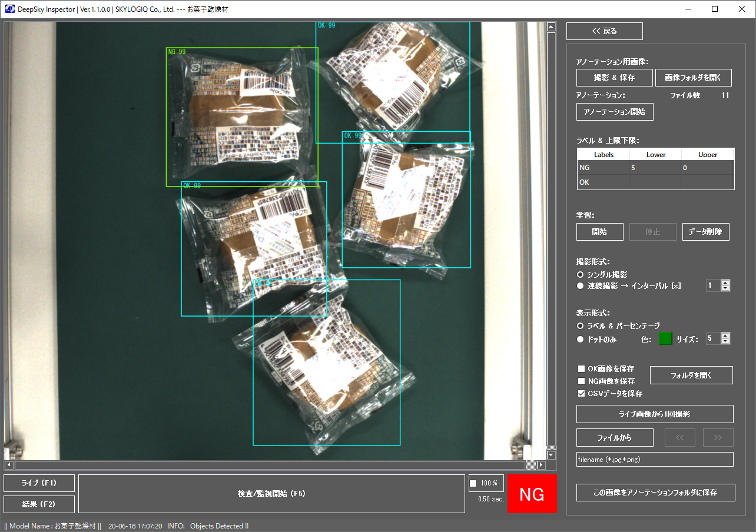Select シングル撮影 radio button

point(580,275)
